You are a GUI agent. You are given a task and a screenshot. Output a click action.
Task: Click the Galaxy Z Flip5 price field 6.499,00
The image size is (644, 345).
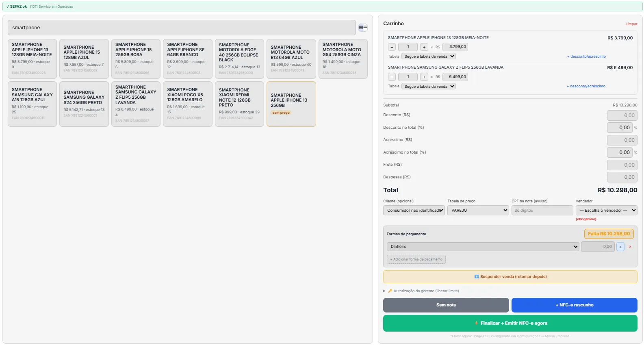(455, 77)
